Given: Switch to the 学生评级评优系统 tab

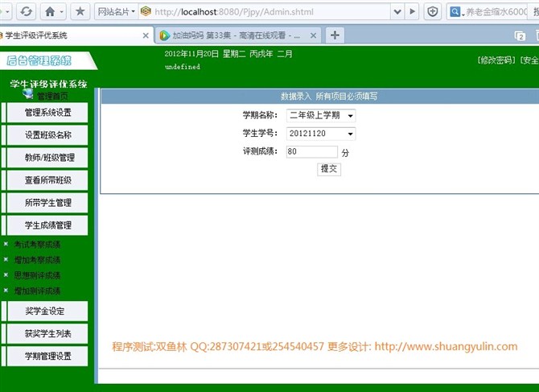Looking at the screenshot, I should pyautogui.click(x=72, y=35).
